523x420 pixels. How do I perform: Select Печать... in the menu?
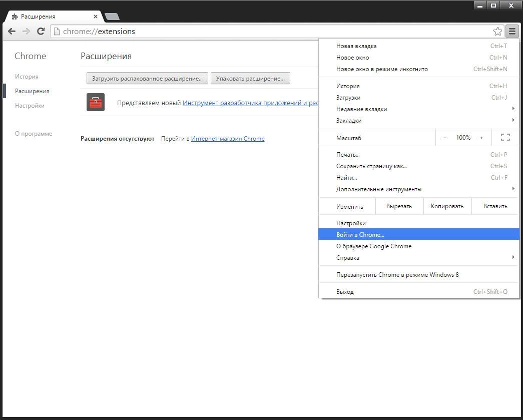tap(419, 155)
